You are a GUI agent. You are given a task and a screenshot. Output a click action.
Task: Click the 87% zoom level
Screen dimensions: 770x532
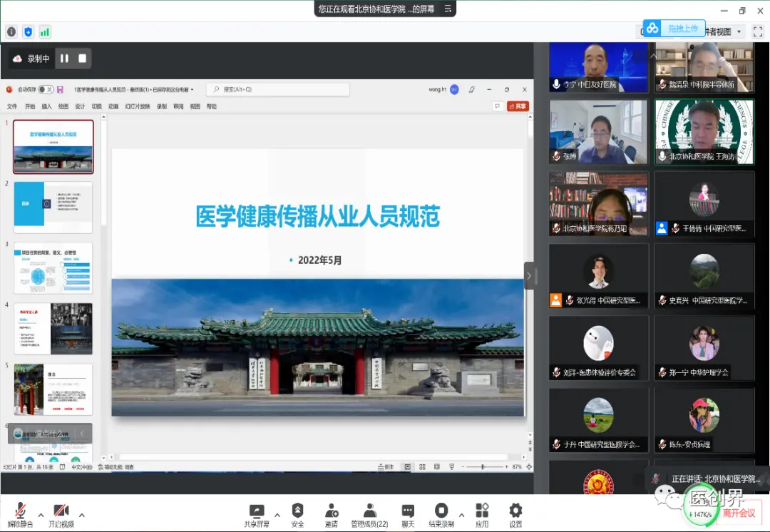pyautogui.click(x=517, y=466)
